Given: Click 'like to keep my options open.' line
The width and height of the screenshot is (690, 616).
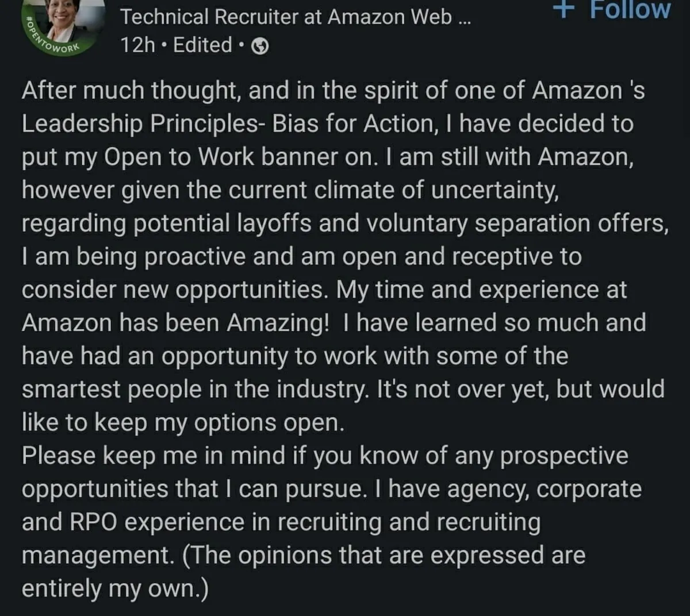Looking at the screenshot, I should click(183, 422).
